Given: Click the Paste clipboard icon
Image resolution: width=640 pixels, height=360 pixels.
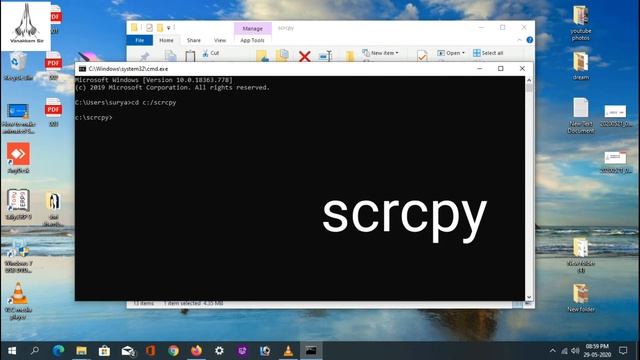Looking at the screenshot, I should (x=190, y=56).
